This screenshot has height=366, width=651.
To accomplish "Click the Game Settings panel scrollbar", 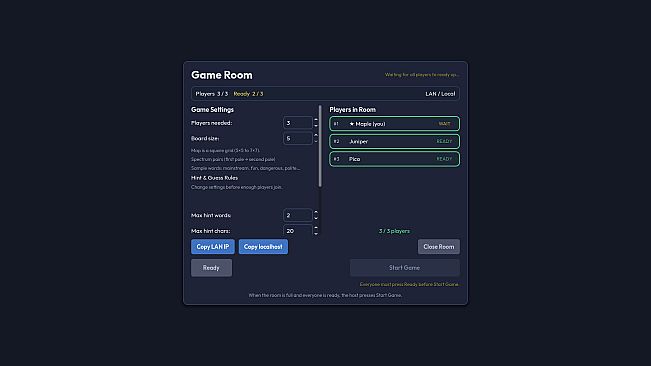I will (320, 146).
